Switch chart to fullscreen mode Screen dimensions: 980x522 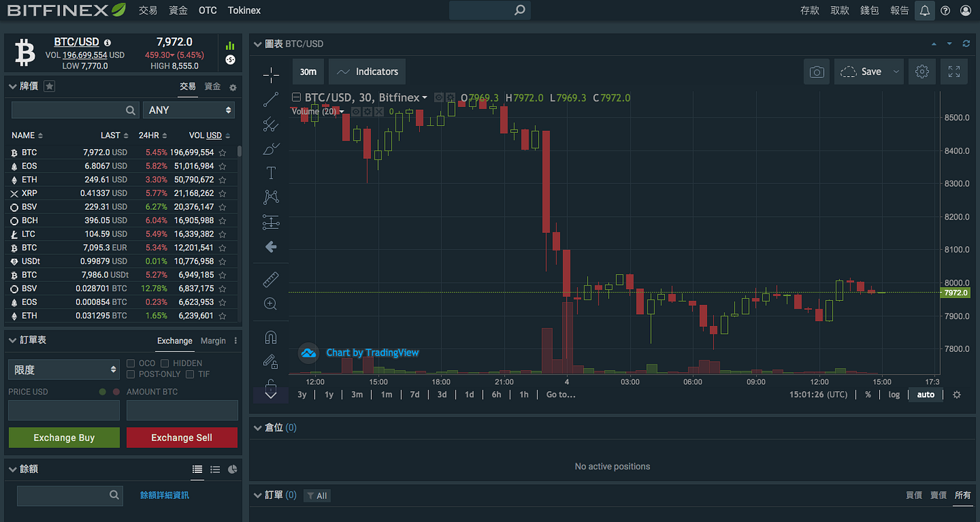[953, 71]
